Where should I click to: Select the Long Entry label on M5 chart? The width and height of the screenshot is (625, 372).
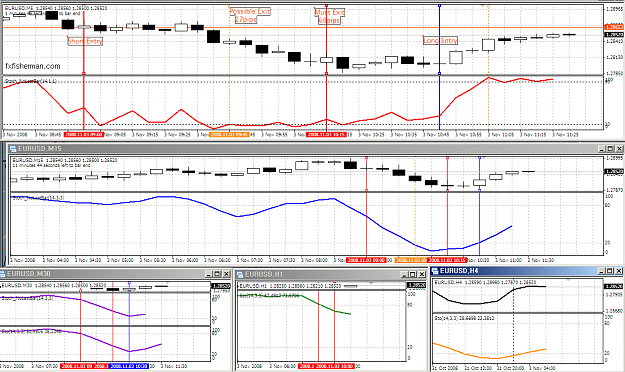pos(440,41)
